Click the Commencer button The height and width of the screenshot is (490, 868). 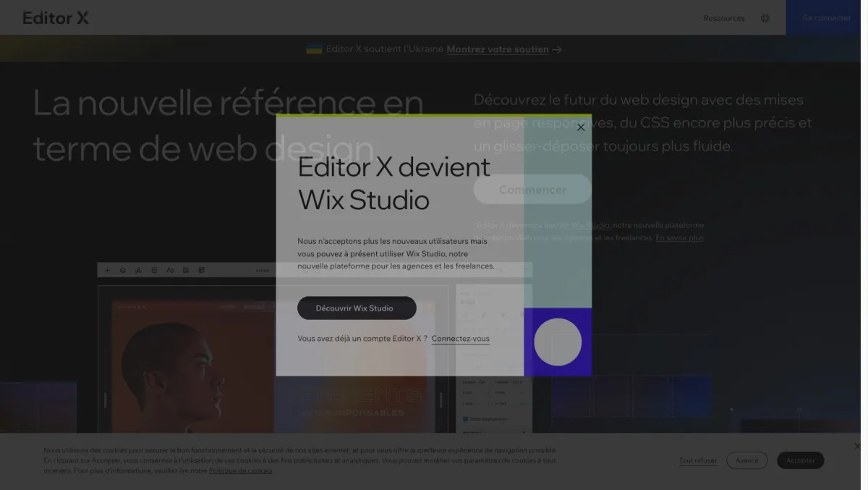tap(532, 190)
